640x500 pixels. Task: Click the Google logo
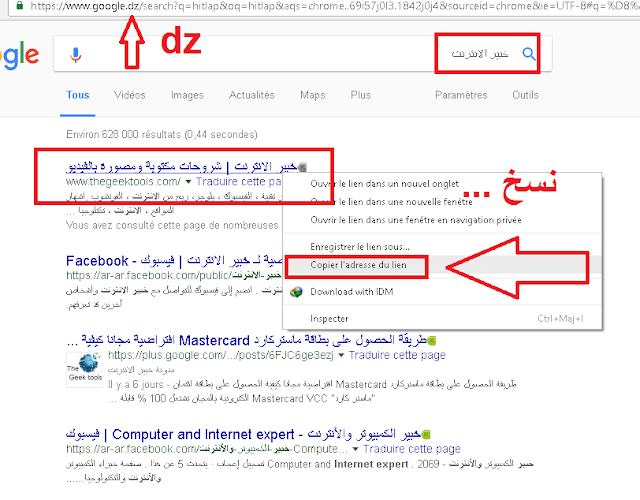pyautogui.click(x=20, y=55)
